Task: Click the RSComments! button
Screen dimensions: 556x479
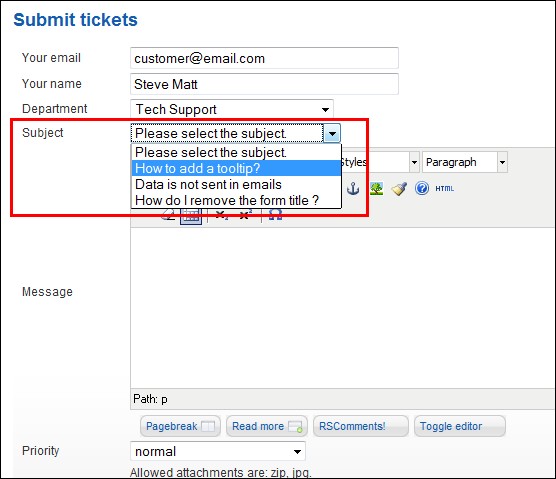Action: click(x=361, y=426)
